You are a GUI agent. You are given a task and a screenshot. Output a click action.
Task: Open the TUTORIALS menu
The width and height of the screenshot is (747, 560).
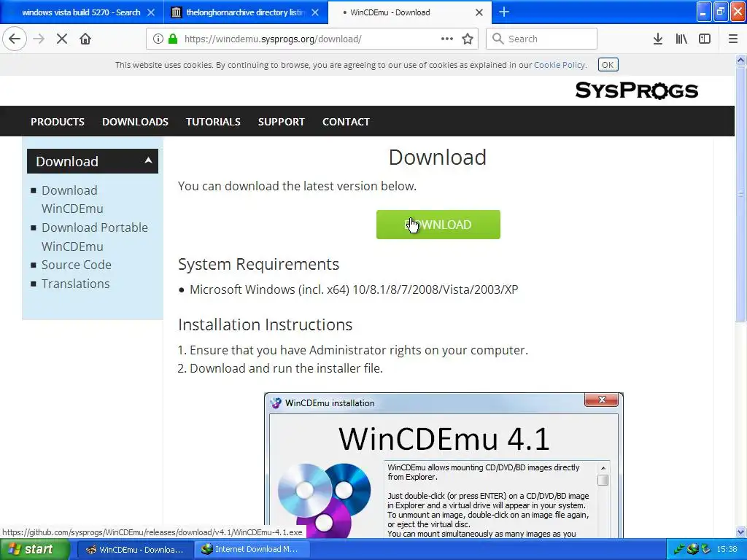click(x=214, y=122)
